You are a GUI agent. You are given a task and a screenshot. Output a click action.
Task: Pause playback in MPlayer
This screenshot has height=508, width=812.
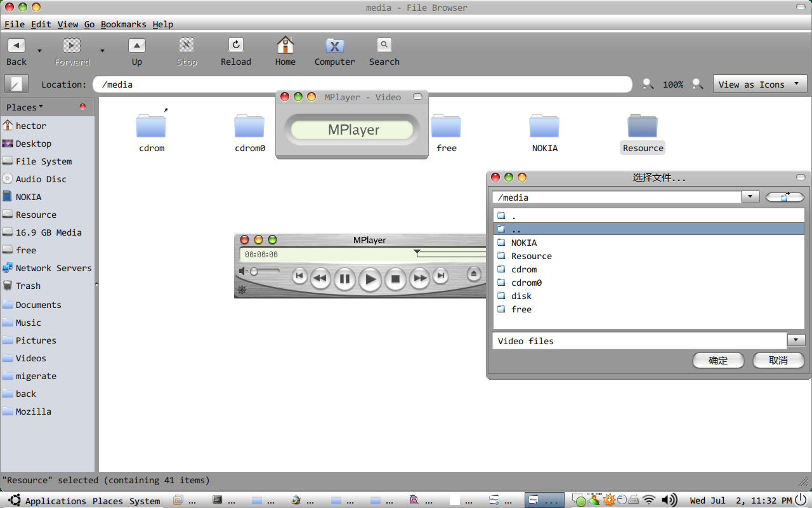[344, 278]
